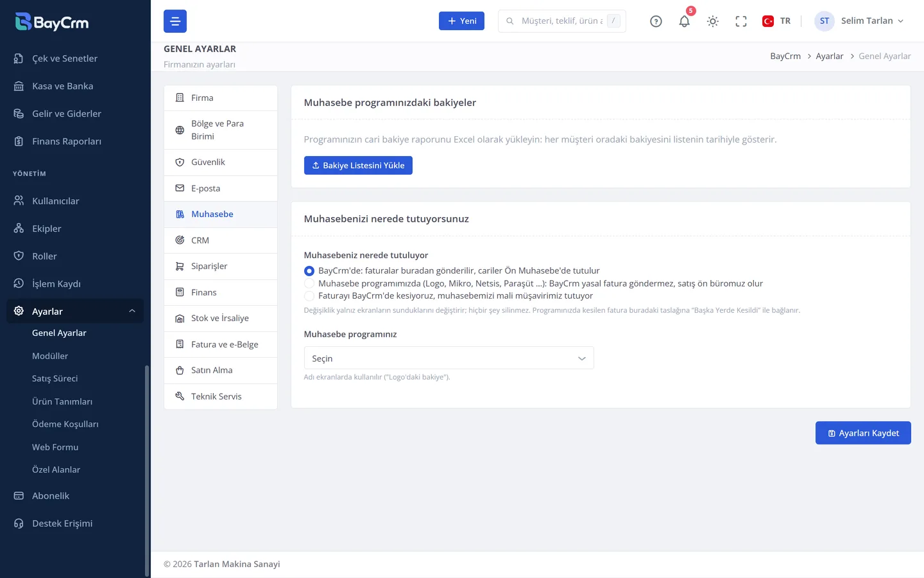Image resolution: width=924 pixels, height=578 pixels.
Task: Open Destek Erişimi in sidebar
Action: coord(75,523)
